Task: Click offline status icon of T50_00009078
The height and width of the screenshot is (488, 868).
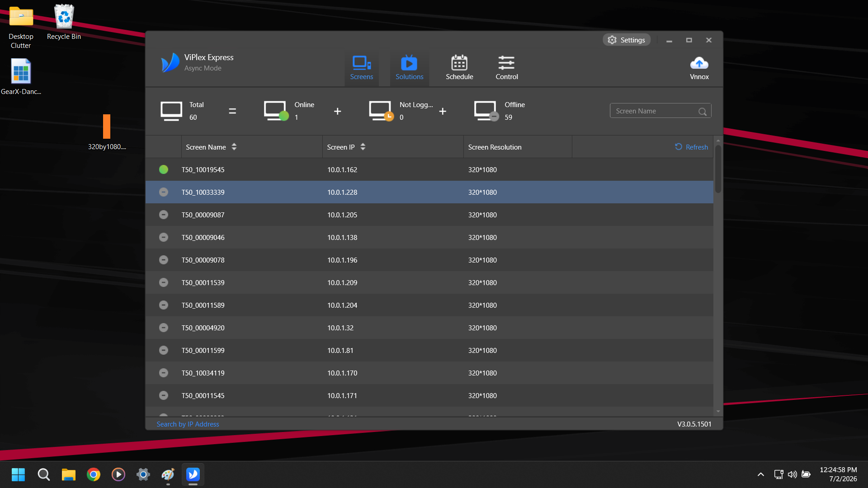Action: click(164, 260)
